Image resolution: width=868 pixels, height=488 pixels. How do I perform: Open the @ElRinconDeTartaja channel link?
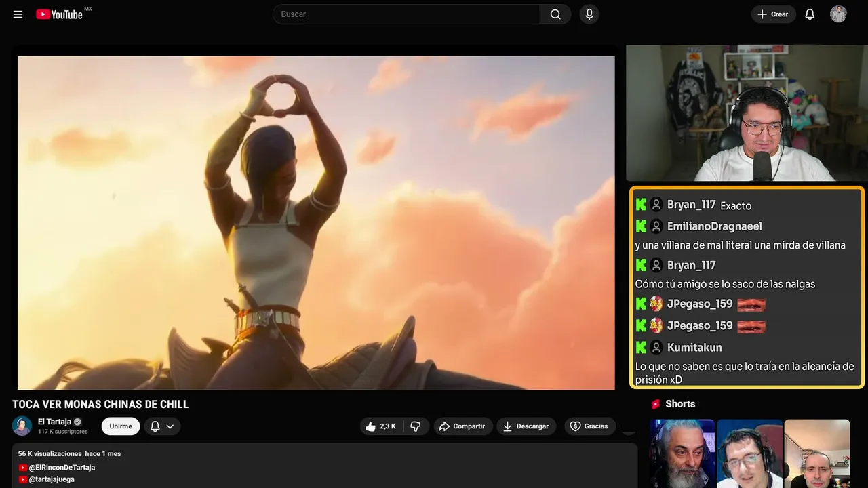pyautogui.click(x=62, y=468)
